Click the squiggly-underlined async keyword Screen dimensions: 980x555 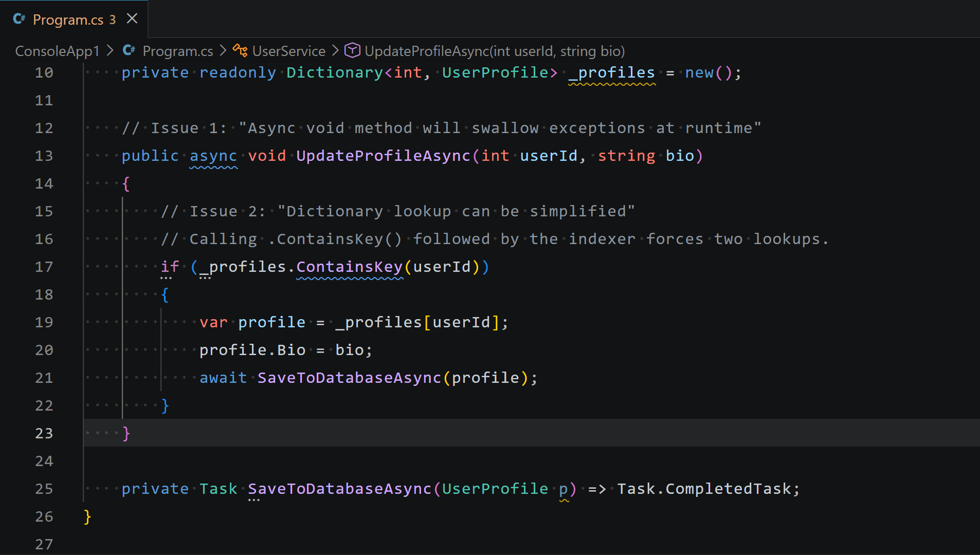click(x=213, y=156)
